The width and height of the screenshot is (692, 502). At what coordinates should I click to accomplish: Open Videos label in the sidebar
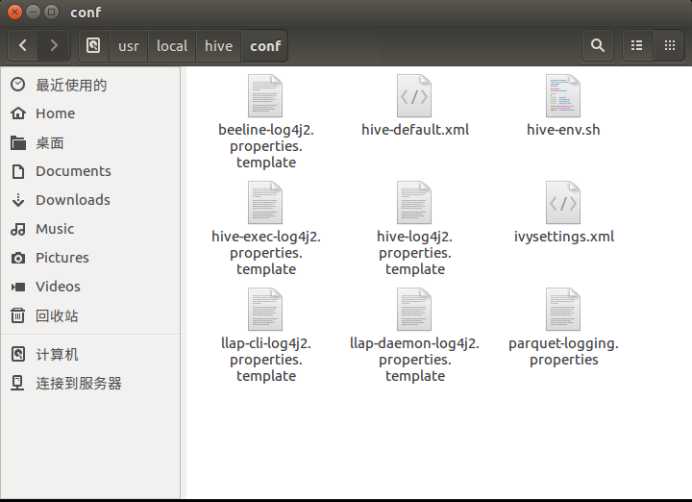pos(58,287)
